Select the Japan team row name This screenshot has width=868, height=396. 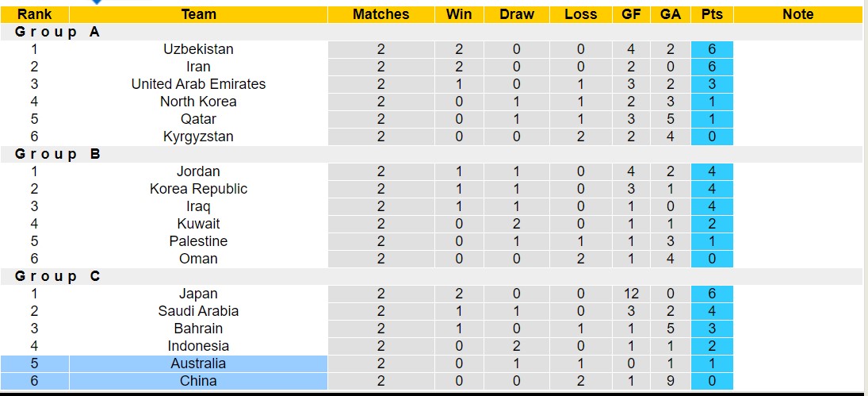point(198,294)
